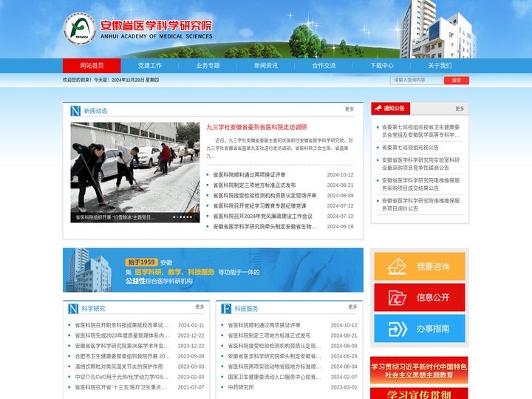Image resolution: width=532 pixels, height=399 pixels.
Task: Open 下载中心 in the navigation bar
Action: [x=382, y=66]
